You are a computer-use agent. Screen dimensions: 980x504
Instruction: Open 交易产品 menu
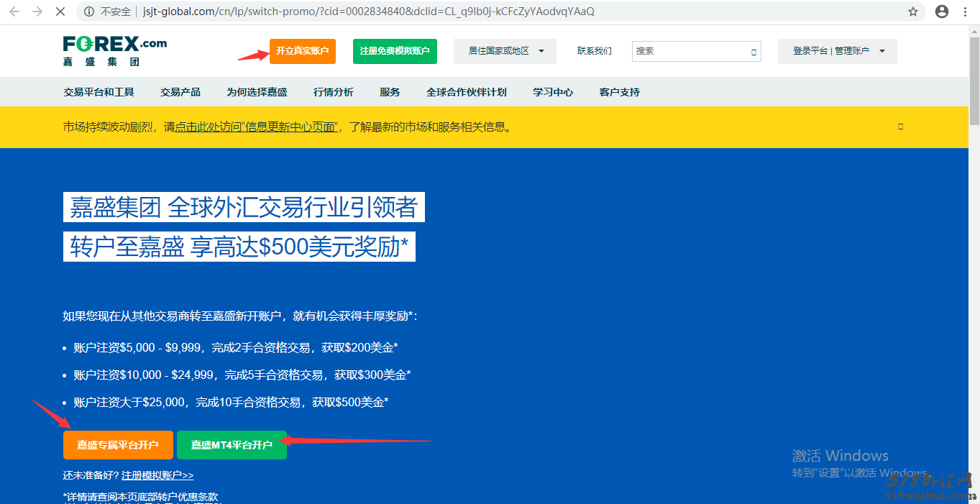coord(180,92)
